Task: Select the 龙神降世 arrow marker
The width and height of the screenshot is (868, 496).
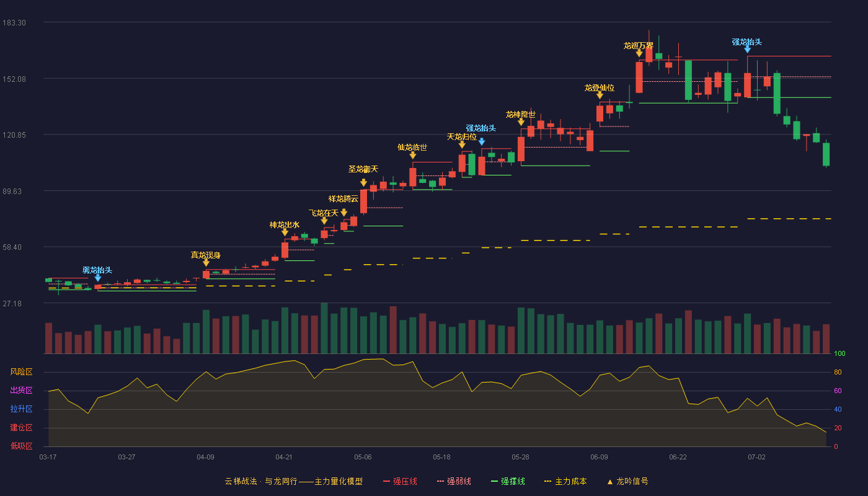Action: [x=521, y=122]
